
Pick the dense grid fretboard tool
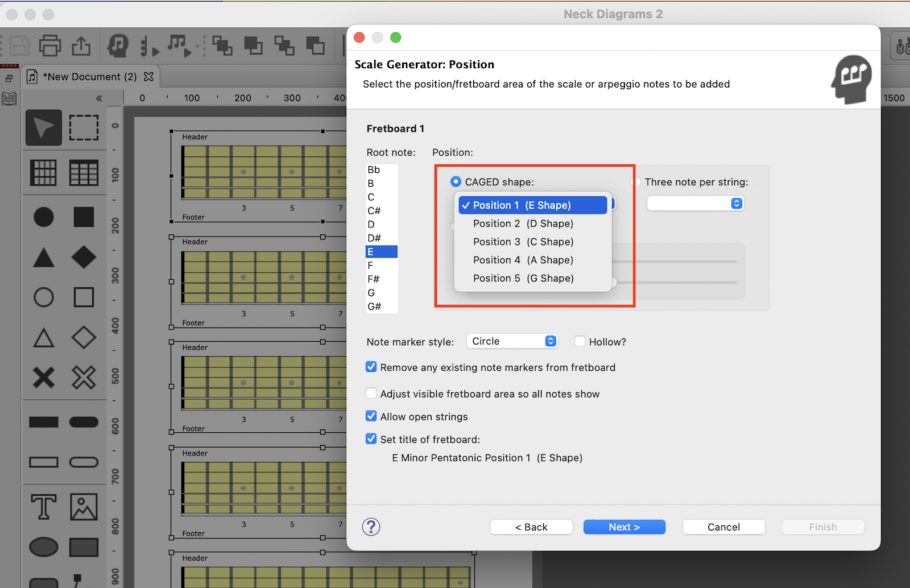(43, 173)
